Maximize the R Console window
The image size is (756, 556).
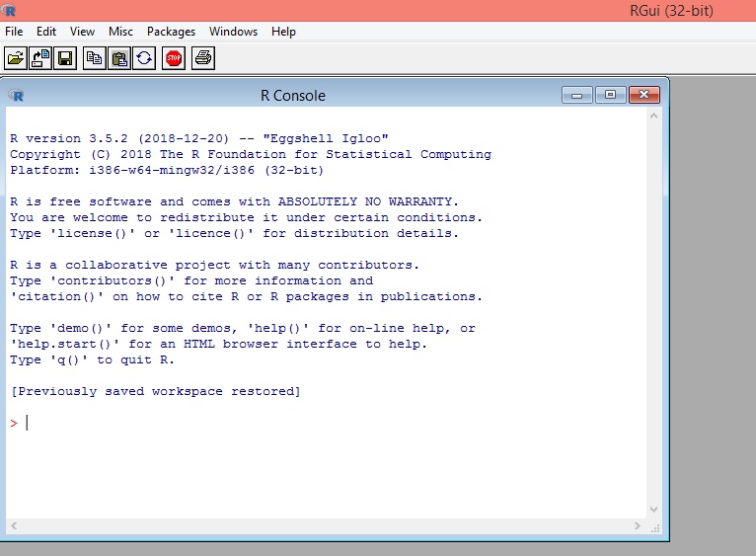pos(610,95)
